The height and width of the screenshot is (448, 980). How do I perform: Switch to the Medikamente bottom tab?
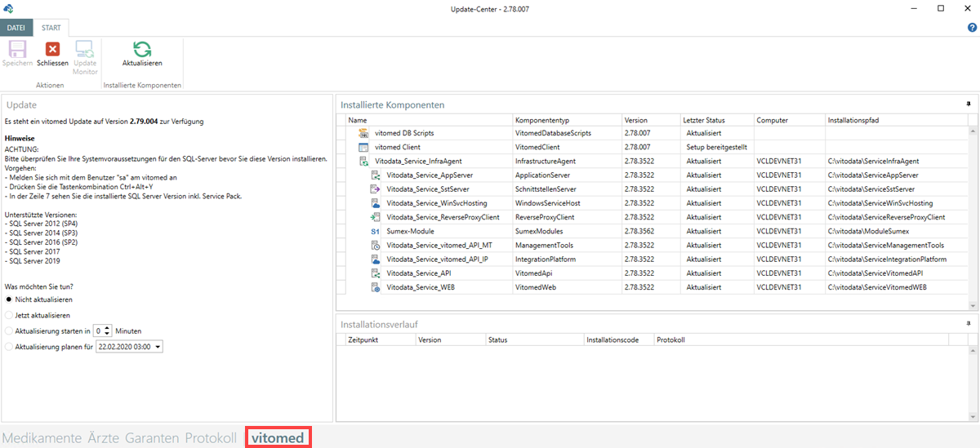pos(42,438)
